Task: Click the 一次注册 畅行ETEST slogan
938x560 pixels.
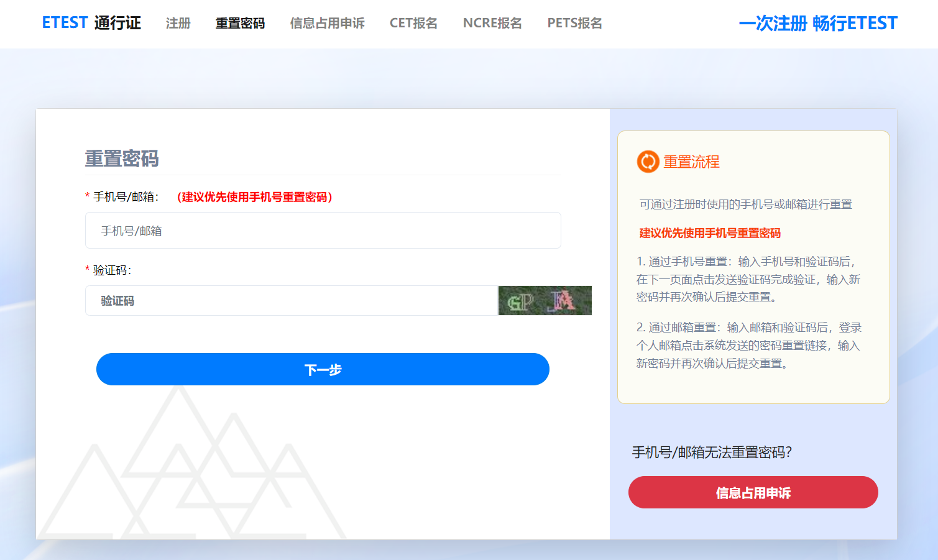Action: pos(817,24)
